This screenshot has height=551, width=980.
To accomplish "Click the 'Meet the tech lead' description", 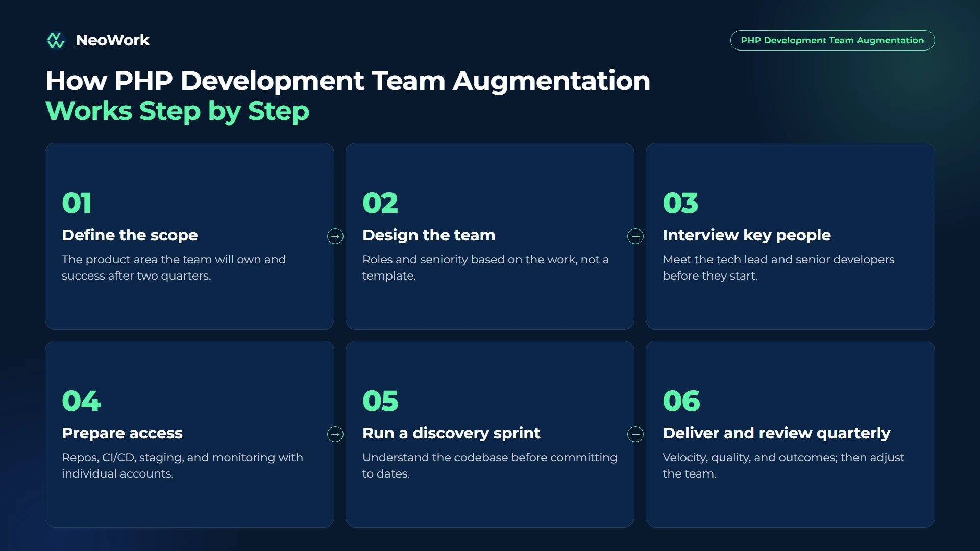I will [778, 267].
